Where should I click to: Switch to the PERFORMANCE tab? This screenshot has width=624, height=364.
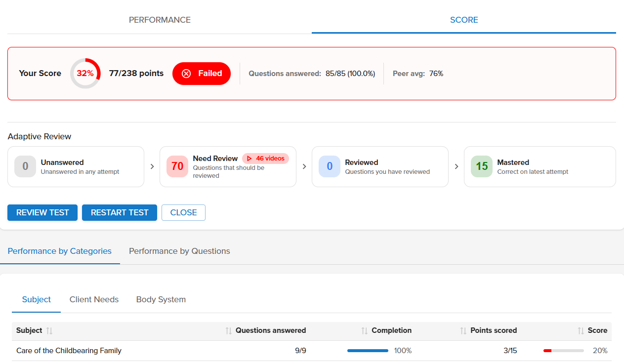(160, 20)
